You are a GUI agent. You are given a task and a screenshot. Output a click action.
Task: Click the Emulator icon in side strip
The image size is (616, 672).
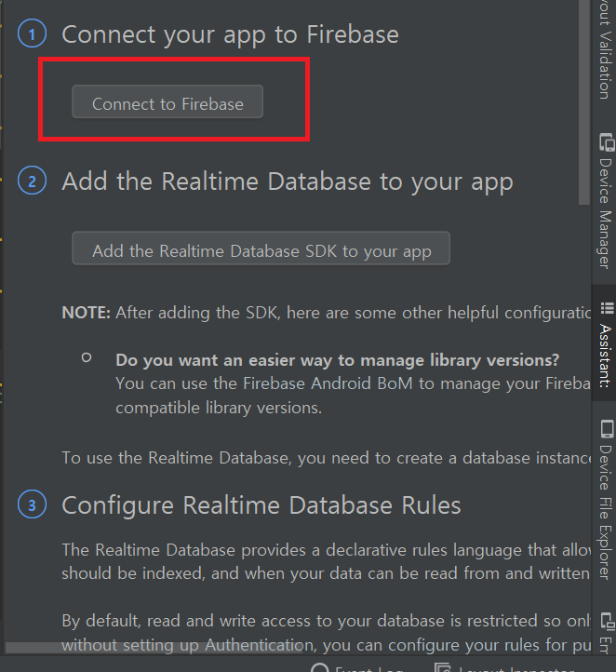[x=607, y=623]
